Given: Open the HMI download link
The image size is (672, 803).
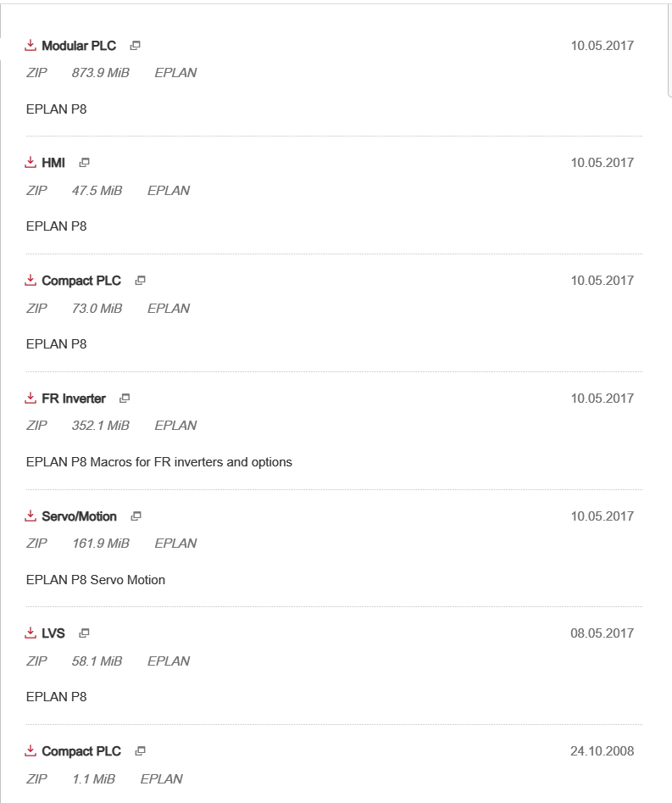Looking at the screenshot, I should pyautogui.click(x=53, y=163).
